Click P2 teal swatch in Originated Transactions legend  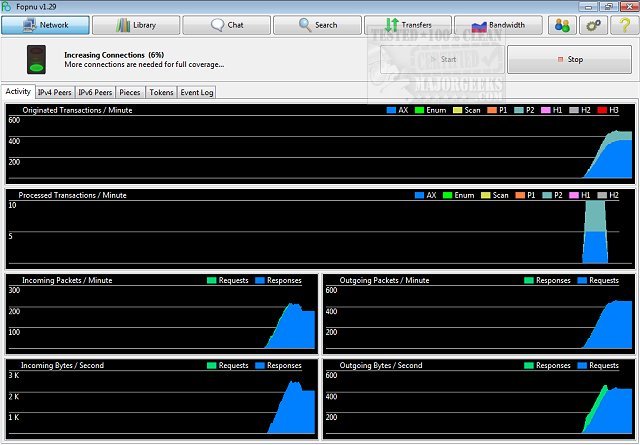pos(519,110)
